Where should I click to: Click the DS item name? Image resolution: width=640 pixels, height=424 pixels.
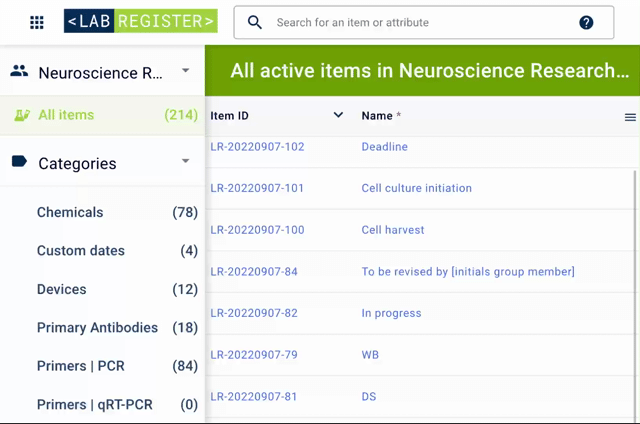click(x=369, y=397)
